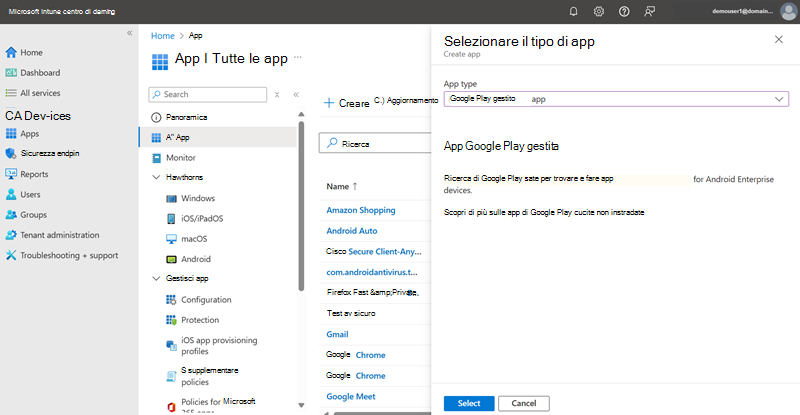Open the Gmail app link
The height and width of the screenshot is (415, 800).
point(337,334)
